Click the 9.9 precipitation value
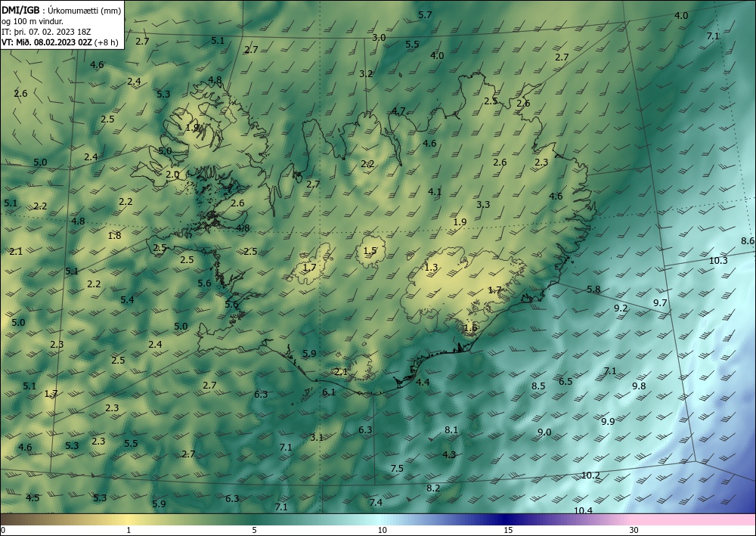Screen dimensions: 756x536 pos(608,421)
